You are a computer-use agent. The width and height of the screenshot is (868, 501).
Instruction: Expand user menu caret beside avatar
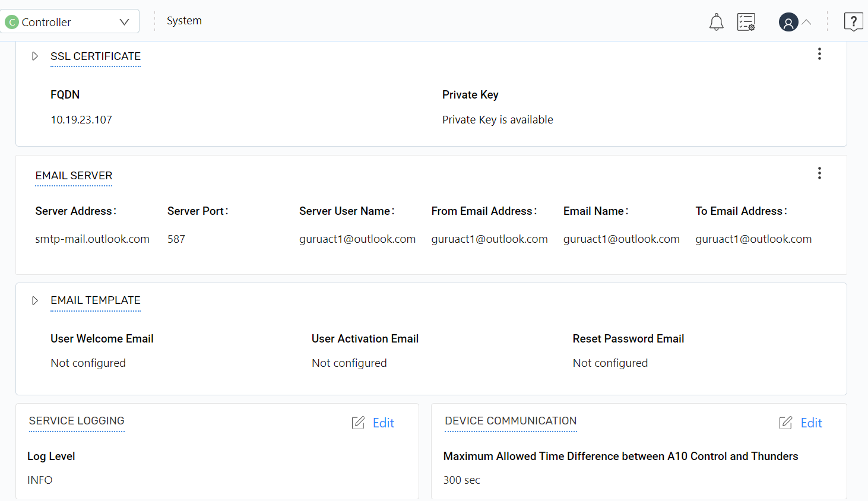pyautogui.click(x=806, y=22)
